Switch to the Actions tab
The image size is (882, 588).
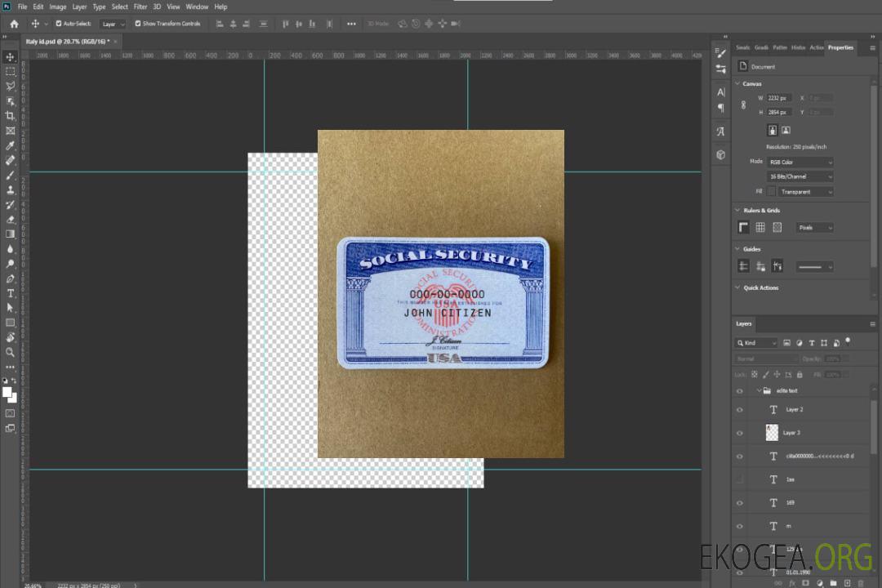click(x=816, y=48)
